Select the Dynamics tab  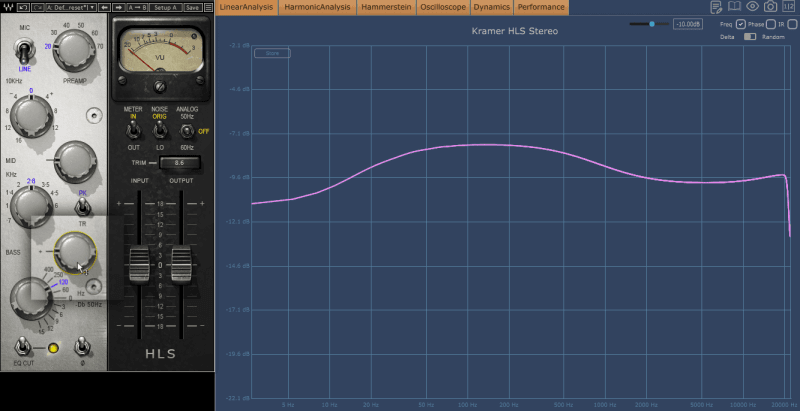(491, 7)
